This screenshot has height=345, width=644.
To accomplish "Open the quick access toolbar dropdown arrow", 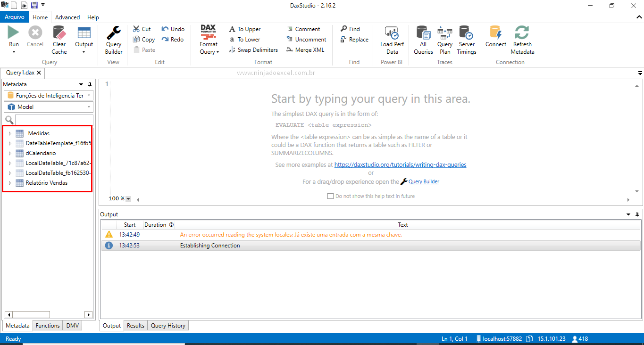I will (43, 5).
